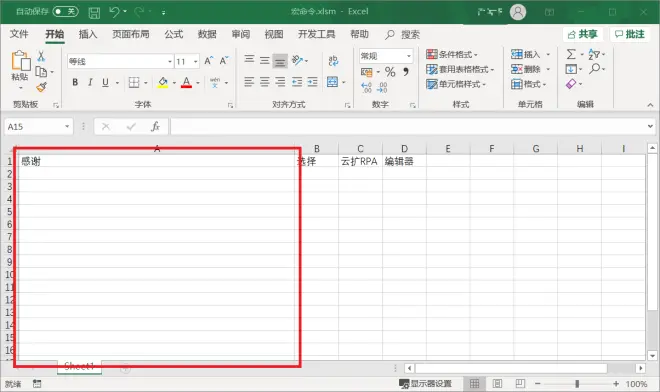The image size is (660, 392).
Task: Click the 批注 comments button
Action: click(x=630, y=34)
